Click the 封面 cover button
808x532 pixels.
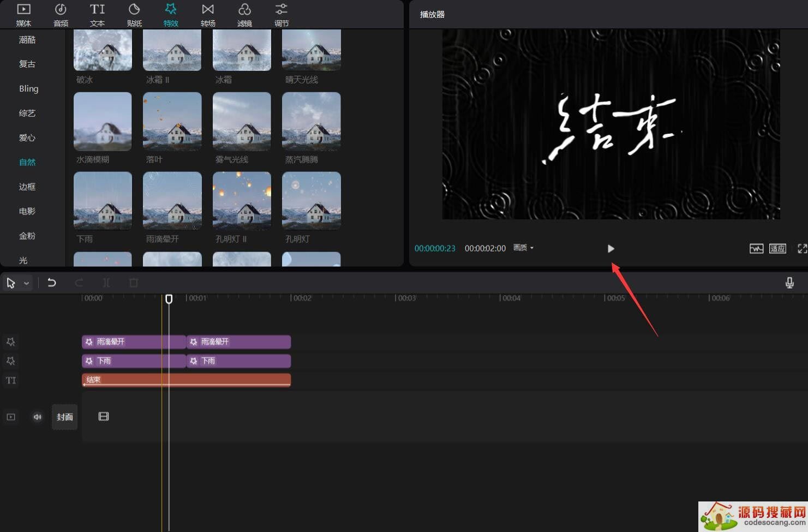64,417
